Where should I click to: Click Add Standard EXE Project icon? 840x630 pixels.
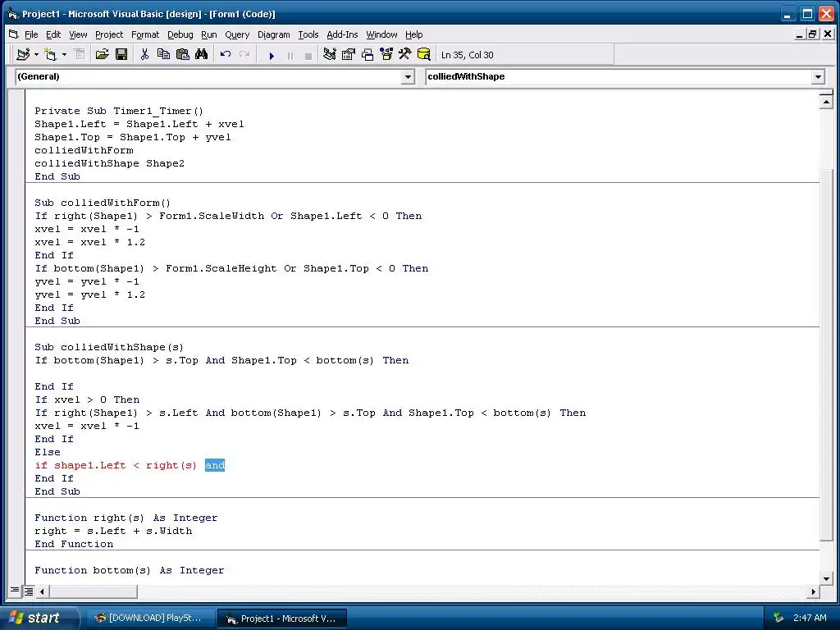[x=23, y=54]
